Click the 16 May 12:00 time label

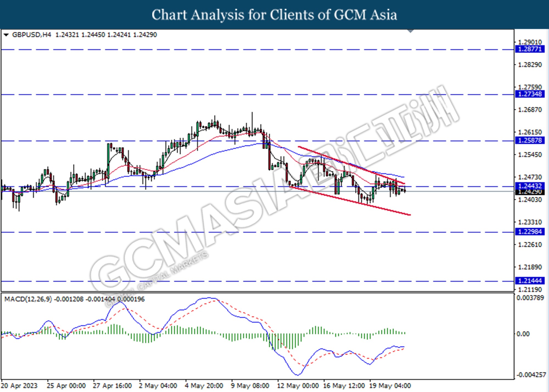tap(344, 386)
